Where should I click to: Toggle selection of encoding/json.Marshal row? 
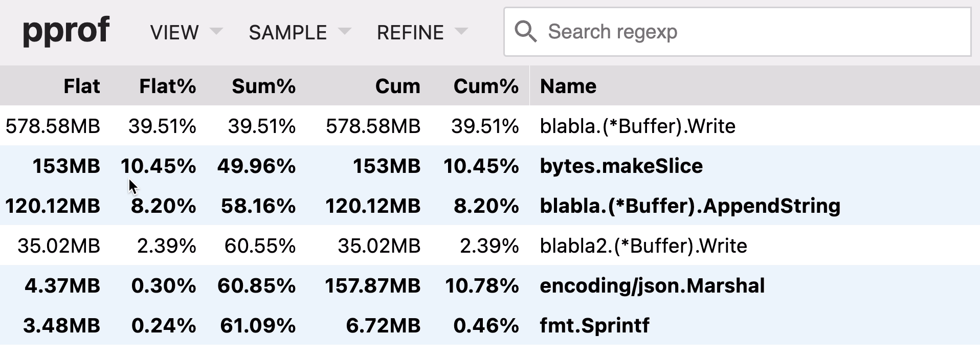click(490, 285)
